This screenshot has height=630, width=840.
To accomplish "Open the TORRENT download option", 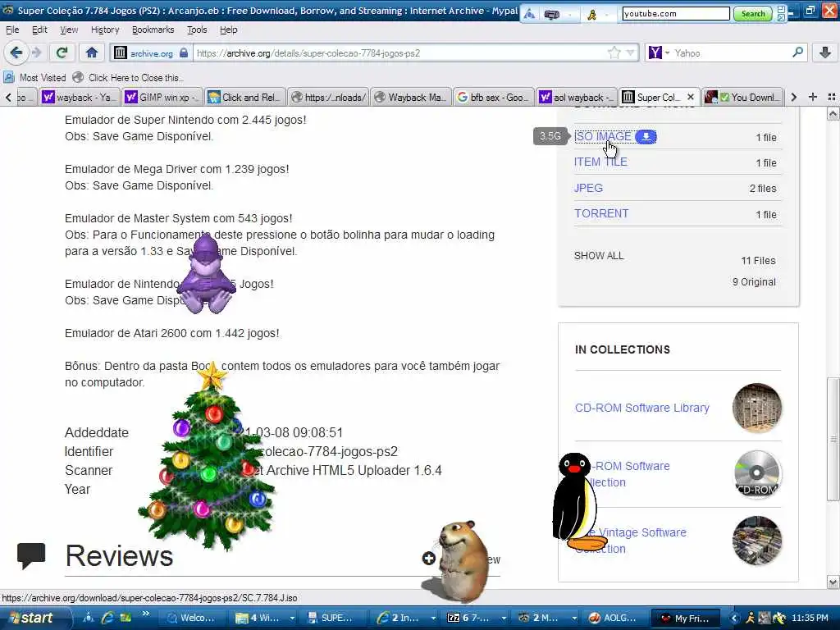I will [x=601, y=213].
